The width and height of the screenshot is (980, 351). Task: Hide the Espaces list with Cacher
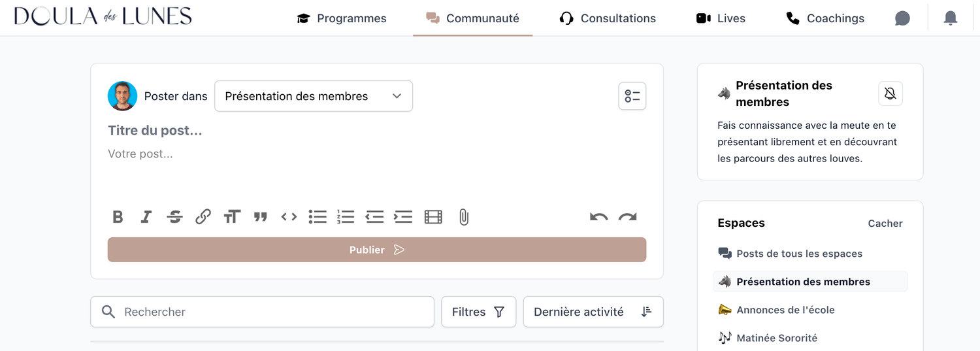point(885,224)
